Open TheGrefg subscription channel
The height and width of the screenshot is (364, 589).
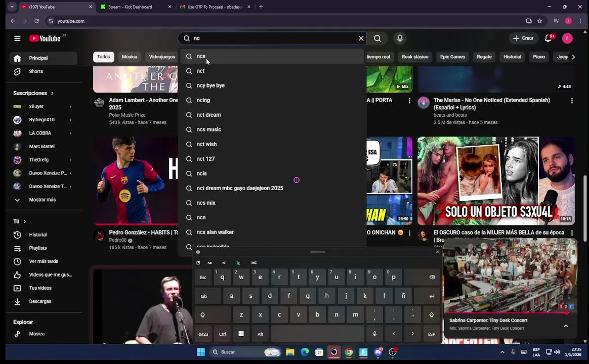pyautogui.click(x=43, y=160)
